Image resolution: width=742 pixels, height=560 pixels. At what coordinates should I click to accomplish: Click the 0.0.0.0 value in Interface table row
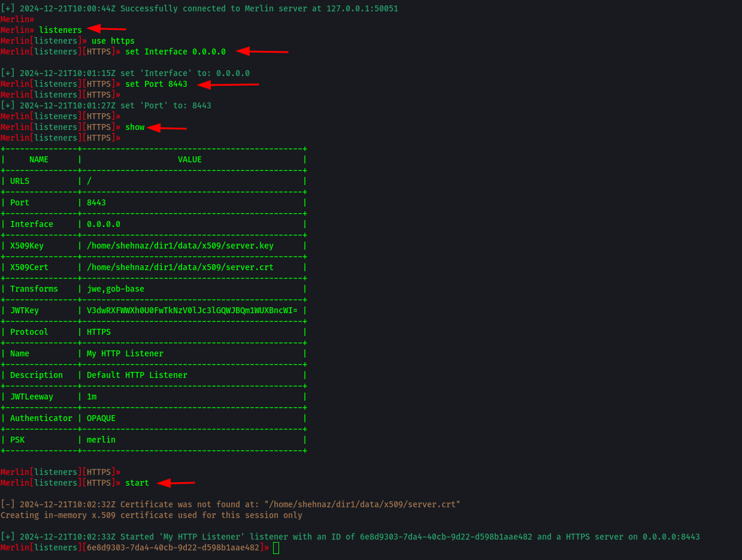[104, 224]
